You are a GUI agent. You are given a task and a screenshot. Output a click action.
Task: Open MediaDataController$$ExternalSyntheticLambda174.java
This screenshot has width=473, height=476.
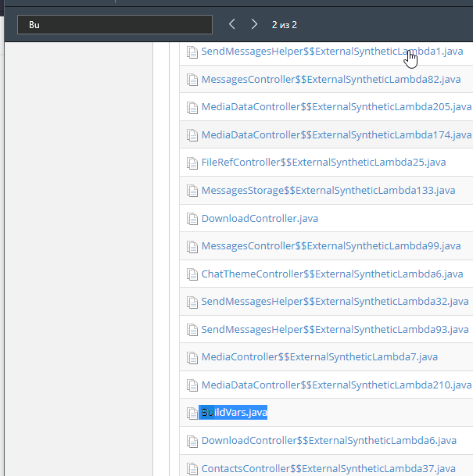pyautogui.click(x=336, y=134)
